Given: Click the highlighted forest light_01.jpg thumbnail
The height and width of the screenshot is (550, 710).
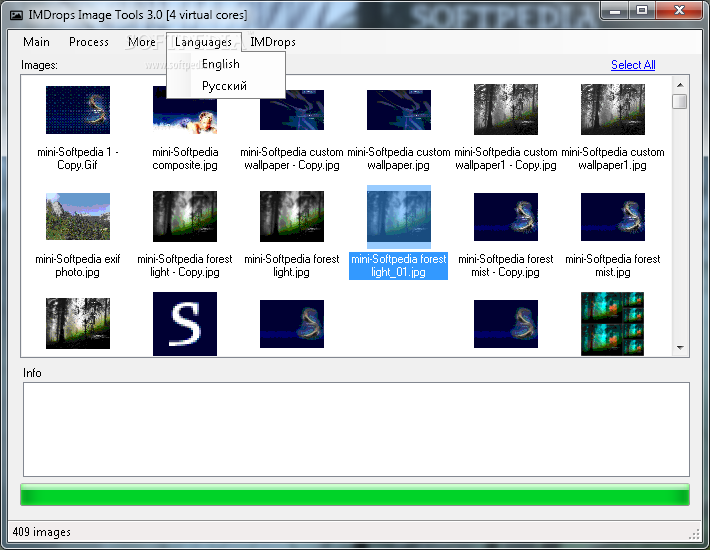Looking at the screenshot, I should click(x=399, y=216).
